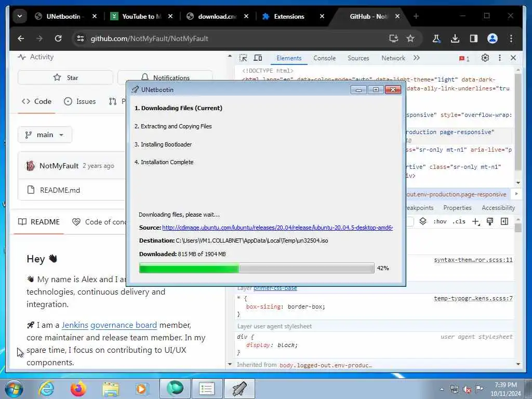
Task: Open syntax-them…ror.scss:11 source link
Action: (473, 260)
